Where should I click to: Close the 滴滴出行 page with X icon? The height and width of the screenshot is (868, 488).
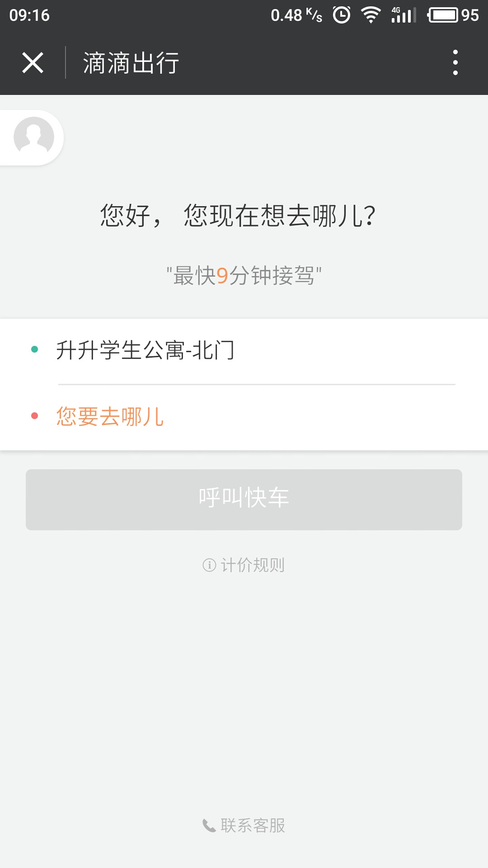[33, 62]
